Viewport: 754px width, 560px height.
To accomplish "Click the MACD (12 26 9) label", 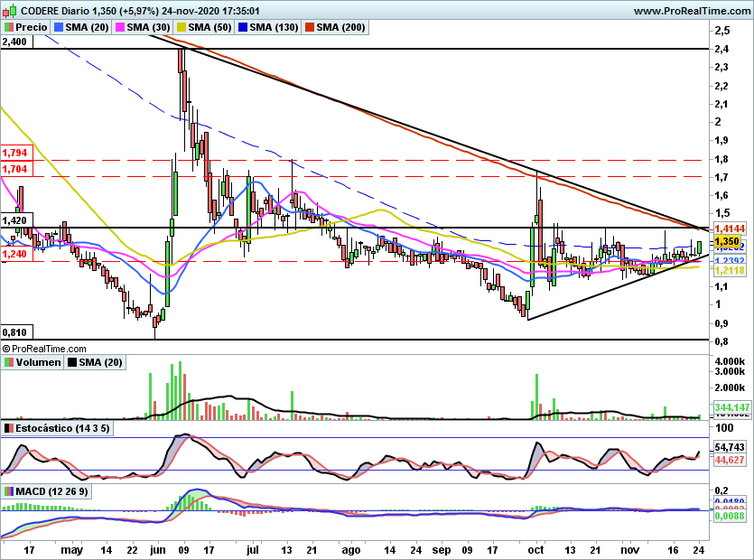I will click(56, 491).
